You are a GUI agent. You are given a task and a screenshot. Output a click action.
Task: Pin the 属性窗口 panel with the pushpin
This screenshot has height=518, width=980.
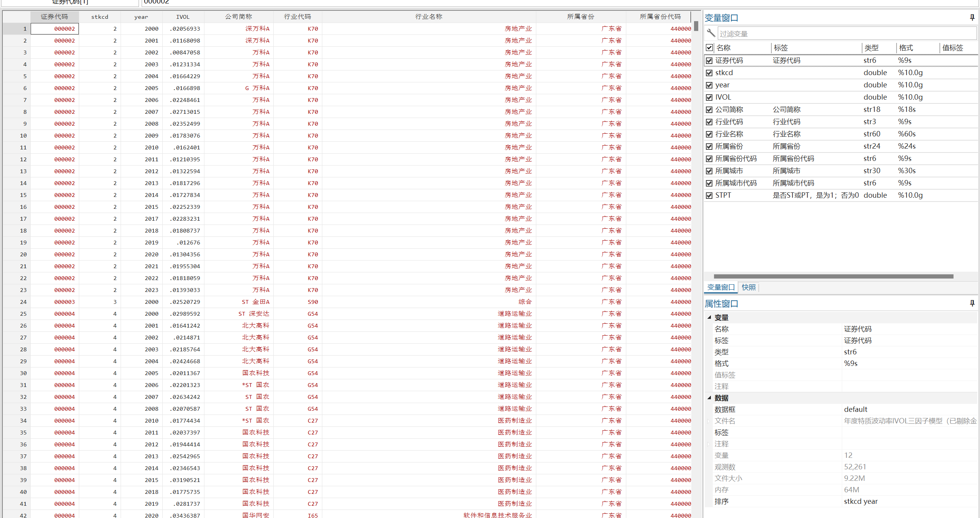click(972, 303)
